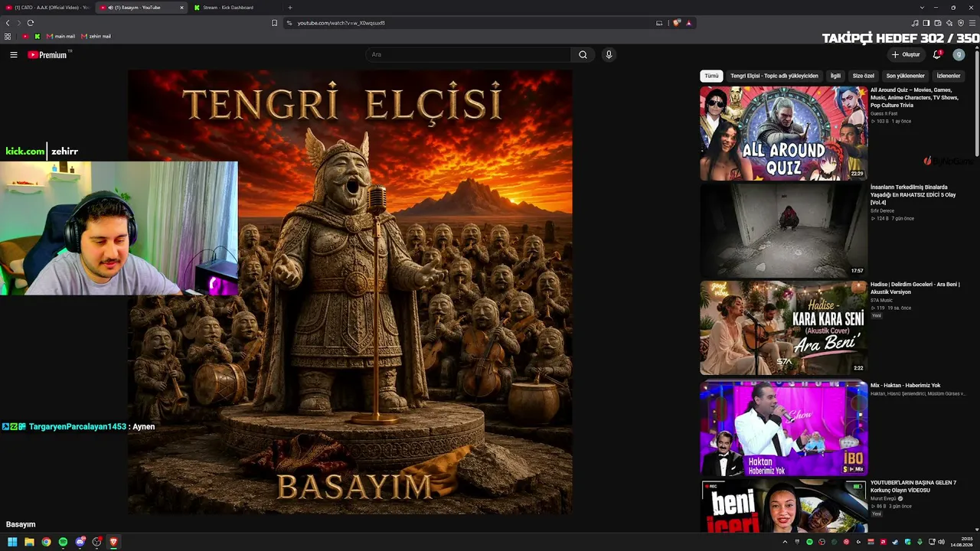Viewport: 980px width, 551px height.
Task: Open the taskbar clock and date
Action: tap(962, 542)
